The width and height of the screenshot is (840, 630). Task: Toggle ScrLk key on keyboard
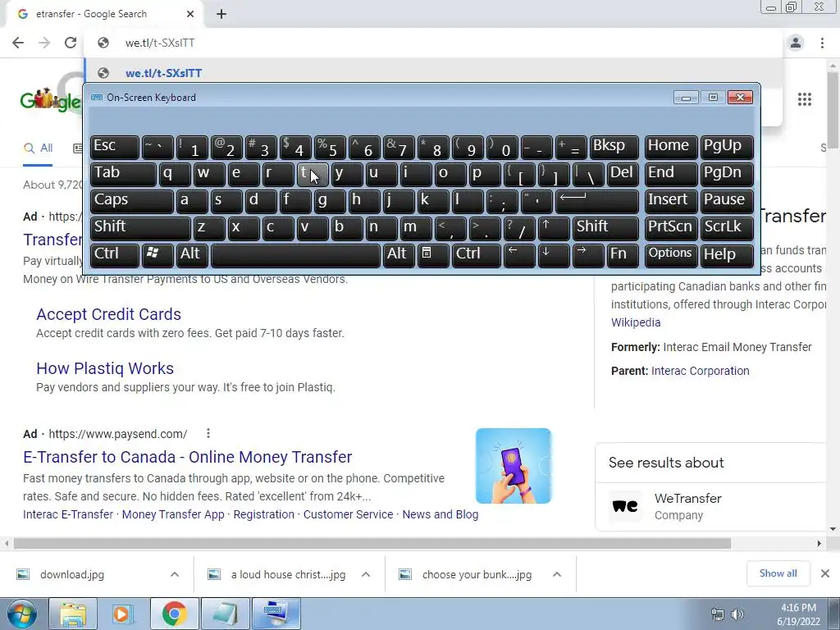[727, 228]
